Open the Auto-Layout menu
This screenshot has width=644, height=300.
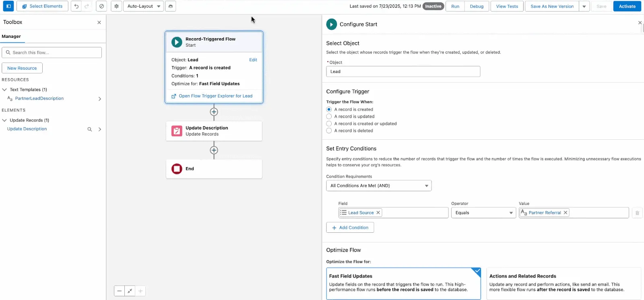[144, 6]
